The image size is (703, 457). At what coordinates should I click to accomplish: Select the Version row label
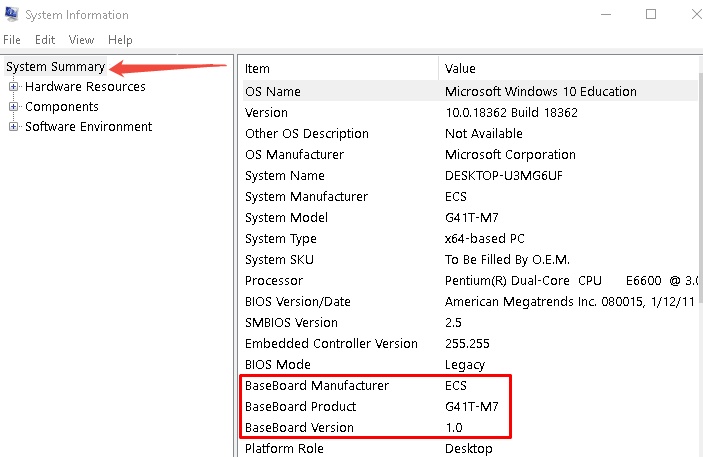click(266, 113)
